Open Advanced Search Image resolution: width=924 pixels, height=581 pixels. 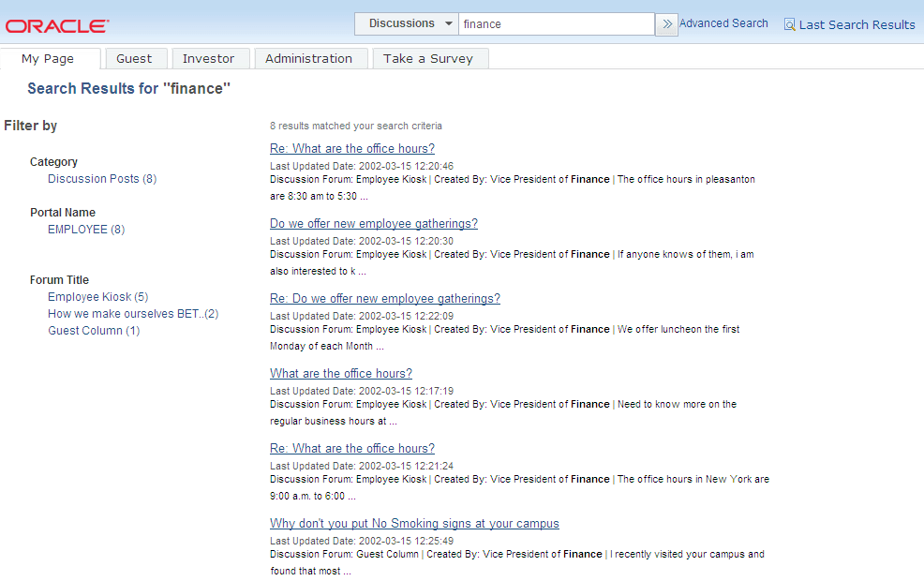coord(723,22)
